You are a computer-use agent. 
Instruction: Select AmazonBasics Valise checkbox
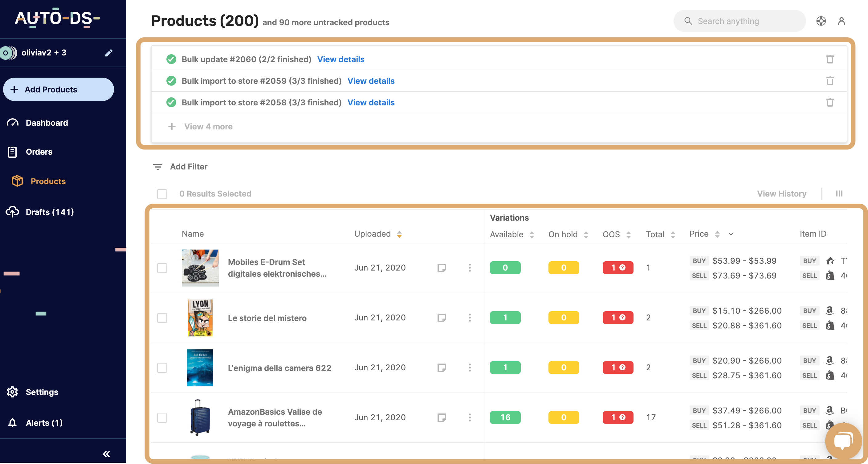(x=162, y=418)
